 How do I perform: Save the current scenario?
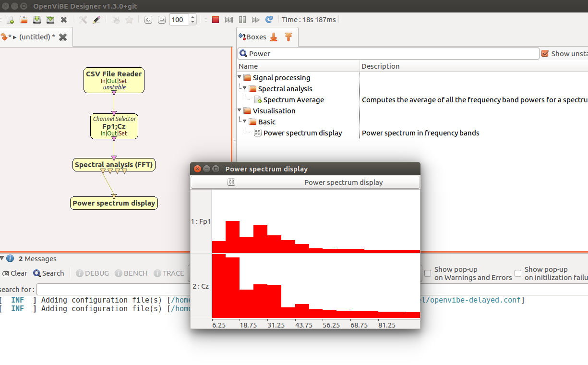point(37,20)
